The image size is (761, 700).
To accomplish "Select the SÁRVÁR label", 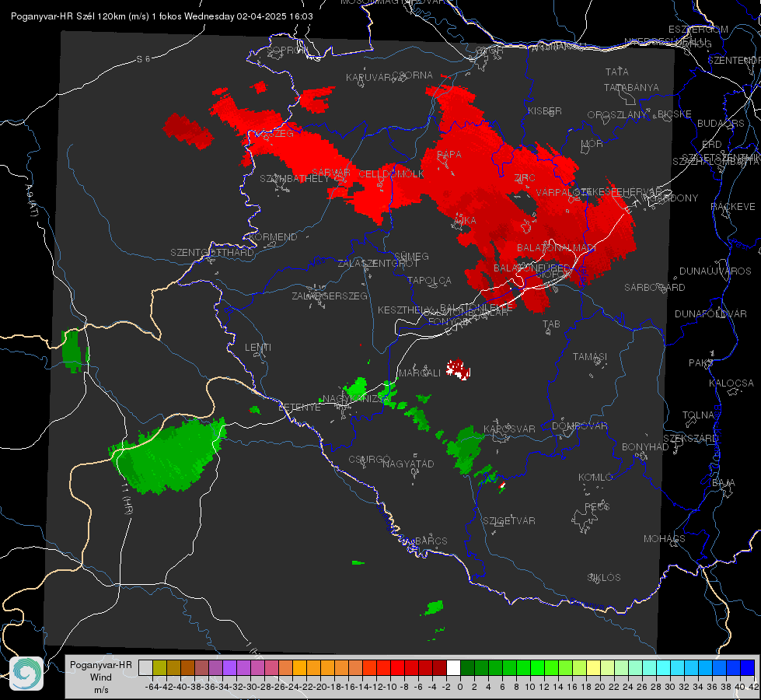I will [331, 173].
